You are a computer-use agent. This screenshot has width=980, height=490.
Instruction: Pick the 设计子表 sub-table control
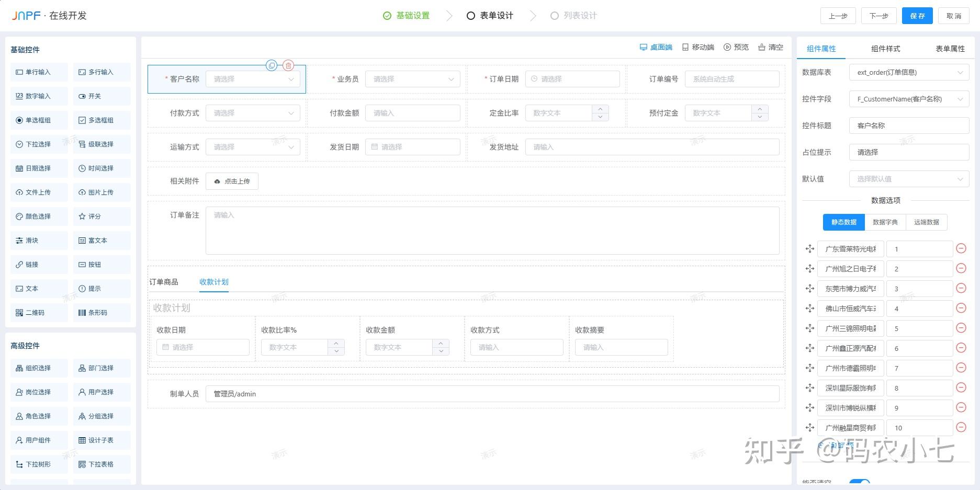(102, 440)
